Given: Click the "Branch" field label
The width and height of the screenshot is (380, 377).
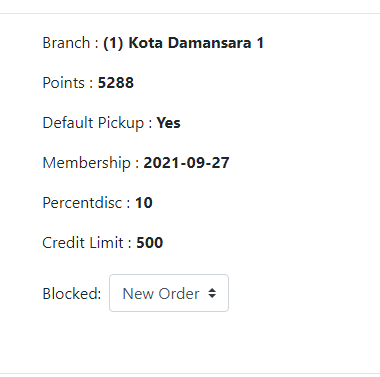Looking at the screenshot, I should click(x=66, y=43).
